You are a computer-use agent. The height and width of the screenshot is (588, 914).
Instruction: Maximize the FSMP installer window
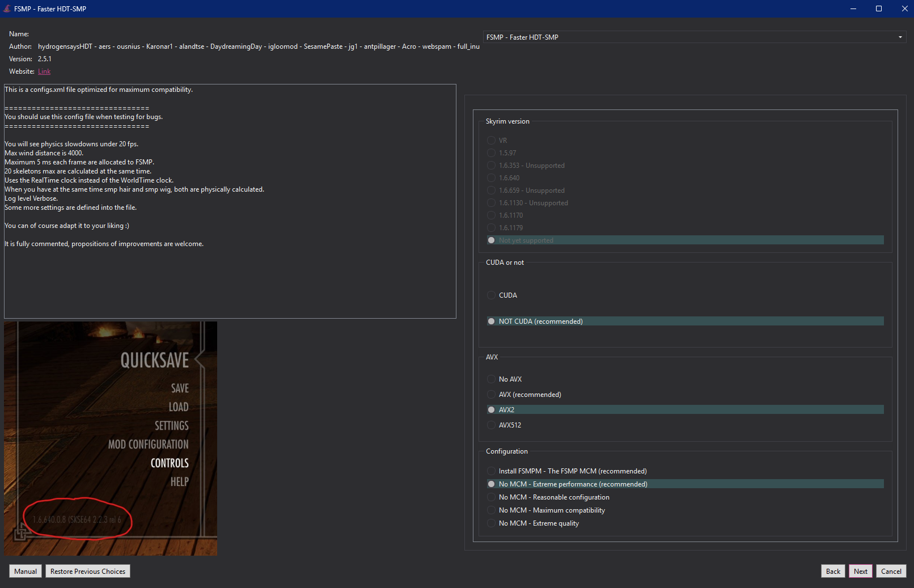879,9
